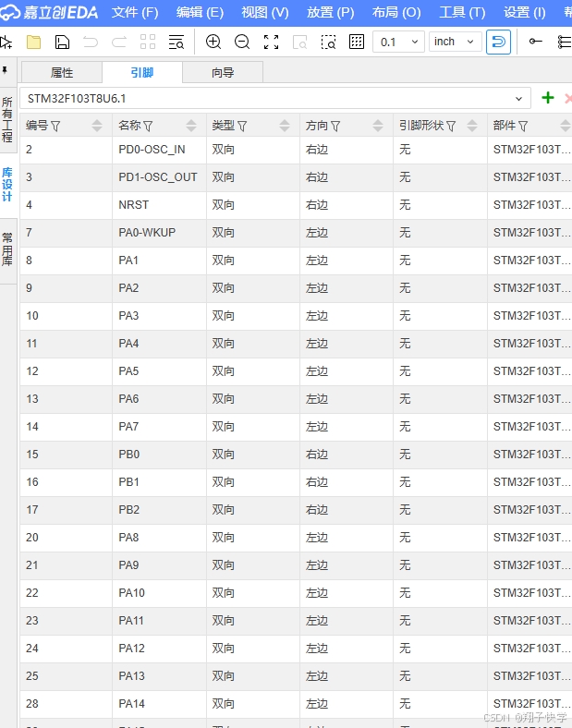The width and height of the screenshot is (572, 728).
Task: Click the open folder icon in toolbar
Action: tap(33, 42)
